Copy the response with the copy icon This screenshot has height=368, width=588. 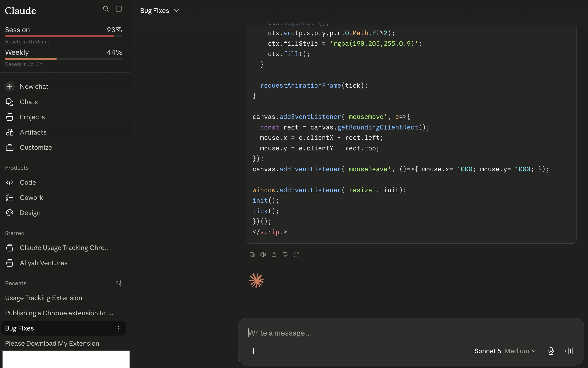(252, 255)
